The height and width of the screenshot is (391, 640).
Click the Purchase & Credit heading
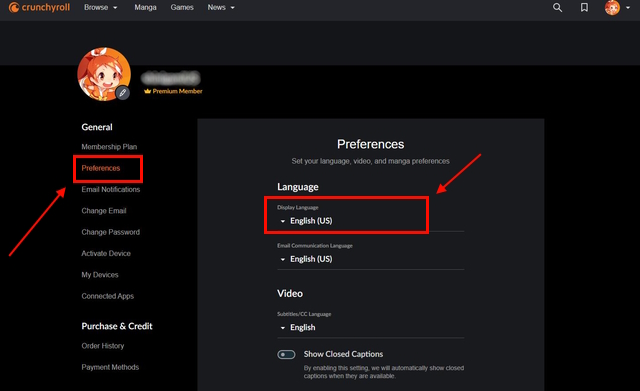click(x=117, y=326)
